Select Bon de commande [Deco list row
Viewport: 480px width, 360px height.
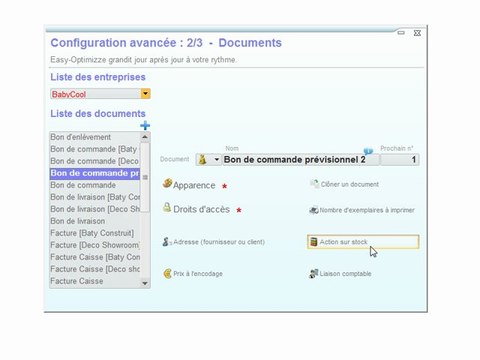click(x=95, y=161)
